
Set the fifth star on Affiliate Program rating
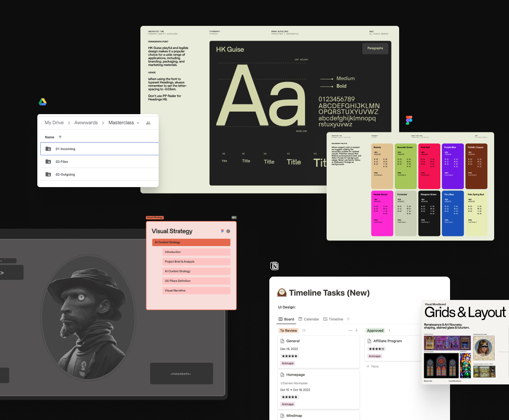pyautogui.click(x=382, y=349)
